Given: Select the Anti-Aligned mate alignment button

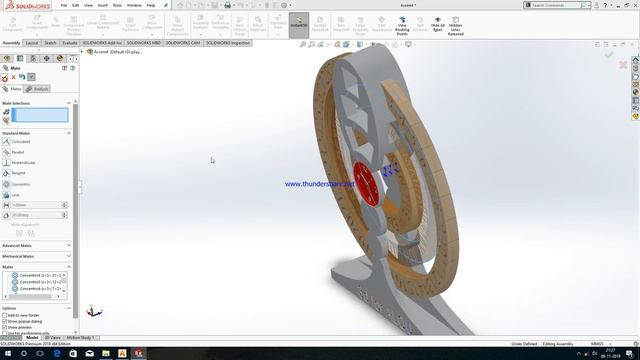Looking at the screenshot, I should click(x=31, y=233).
